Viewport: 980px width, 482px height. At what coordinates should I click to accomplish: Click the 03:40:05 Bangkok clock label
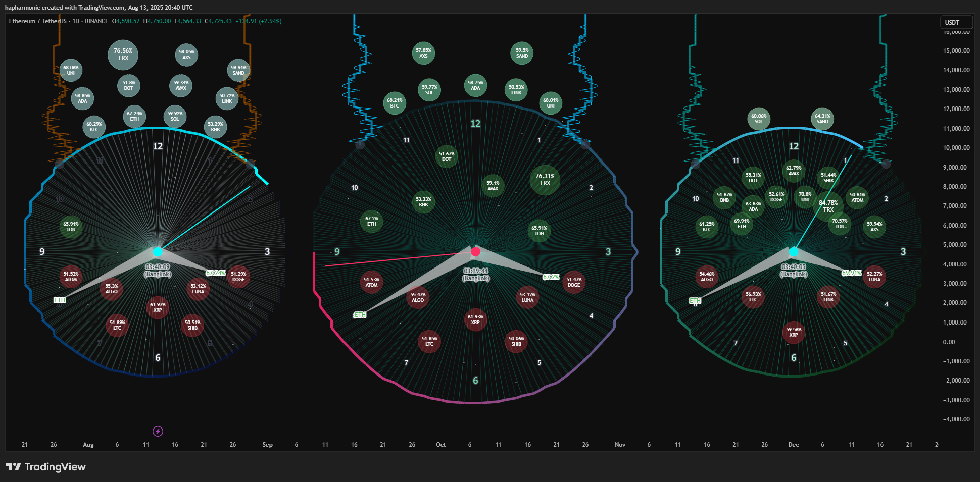coord(794,271)
